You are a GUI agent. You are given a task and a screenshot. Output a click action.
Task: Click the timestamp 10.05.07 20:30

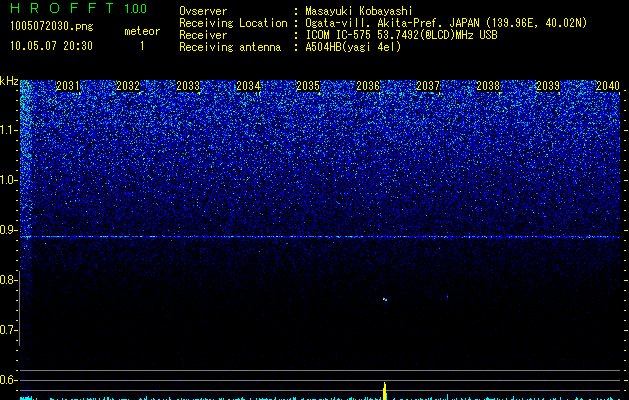point(51,46)
